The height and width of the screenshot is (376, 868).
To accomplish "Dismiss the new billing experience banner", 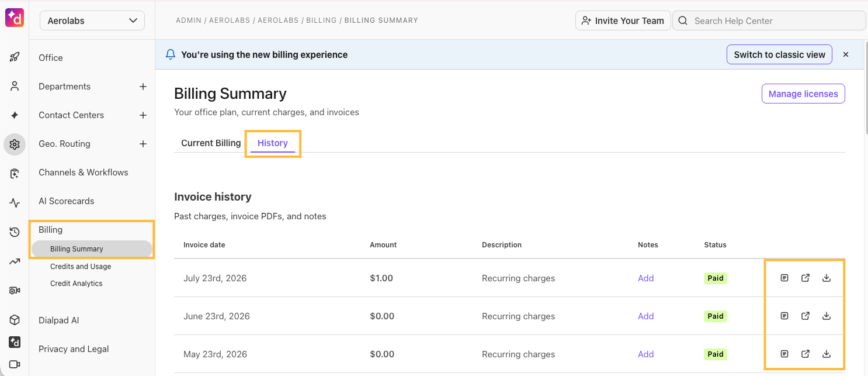I will click(845, 54).
